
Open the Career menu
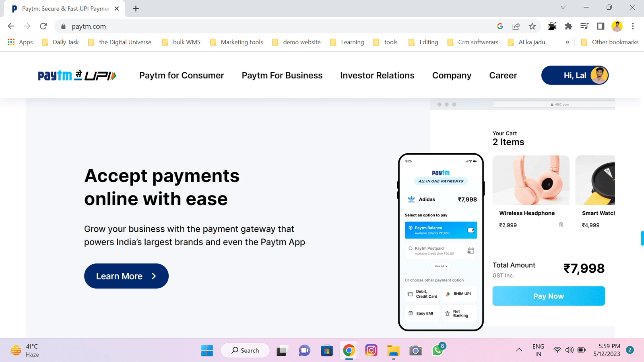(503, 75)
